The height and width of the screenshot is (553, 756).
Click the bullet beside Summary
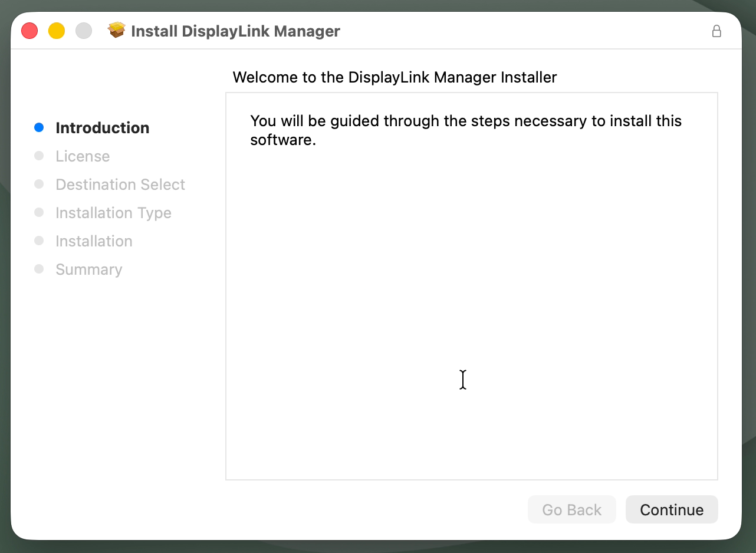(40, 269)
